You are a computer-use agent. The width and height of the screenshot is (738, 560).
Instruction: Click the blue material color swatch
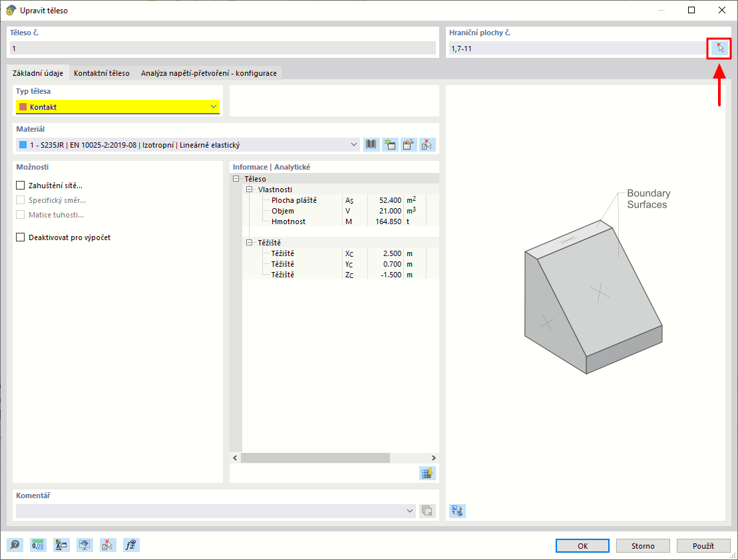[23, 145]
